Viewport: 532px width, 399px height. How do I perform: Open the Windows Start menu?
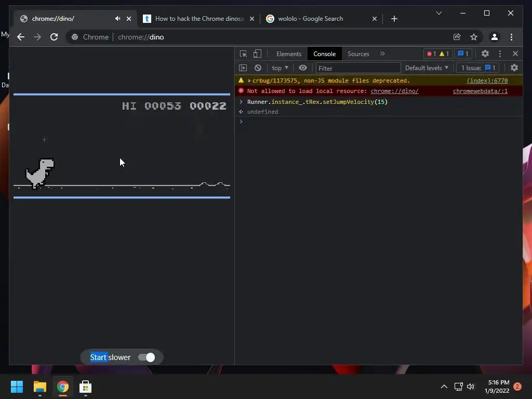(x=17, y=387)
